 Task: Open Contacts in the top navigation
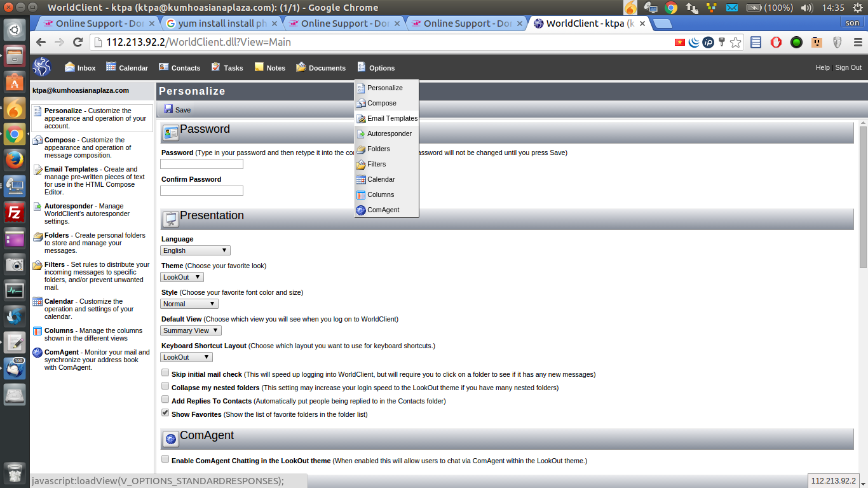coord(179,67)
